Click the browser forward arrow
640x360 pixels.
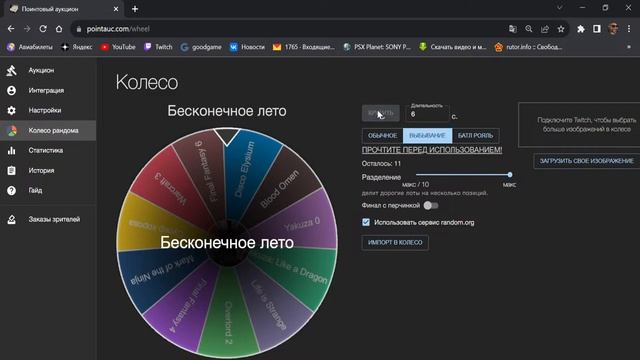27,29
